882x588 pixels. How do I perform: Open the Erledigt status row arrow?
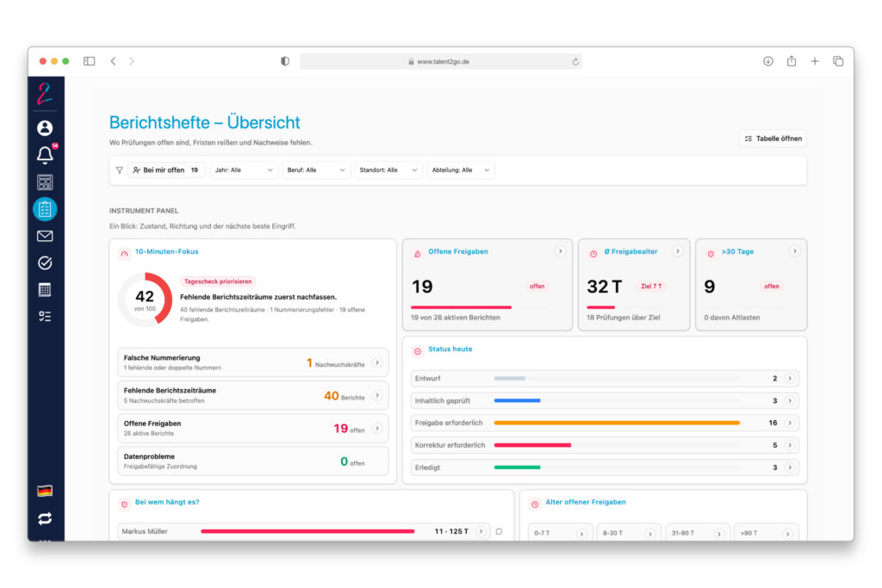tap(790, 467)
